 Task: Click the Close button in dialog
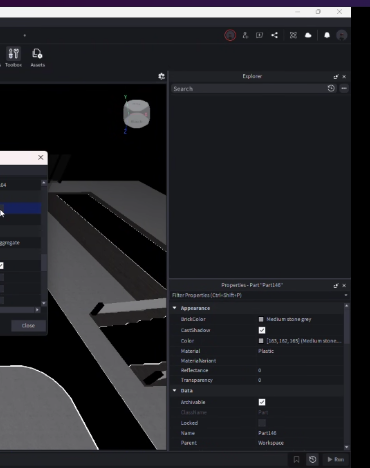[28, 326]
